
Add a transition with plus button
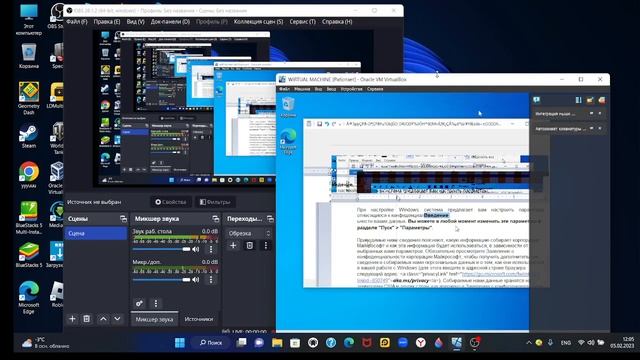[x=233, y=245]
